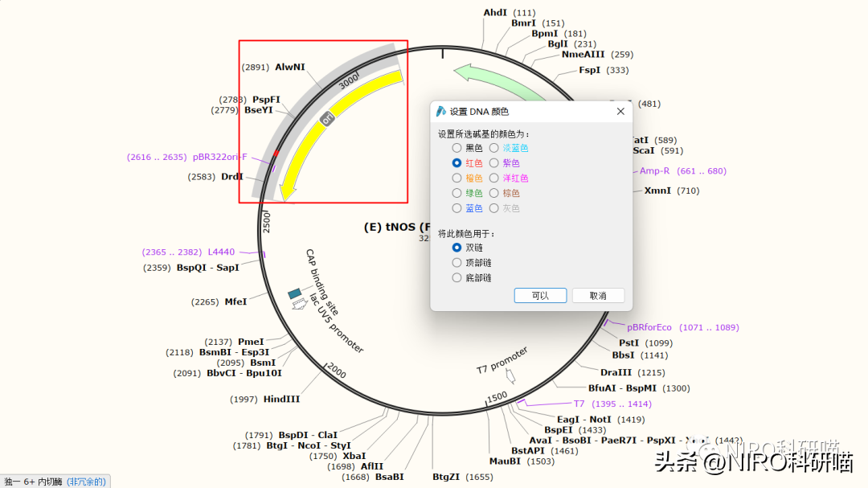This screenshot has height=488, width=868.
Task: Select 底部链 strand option
Action: [x=457, y=277]
